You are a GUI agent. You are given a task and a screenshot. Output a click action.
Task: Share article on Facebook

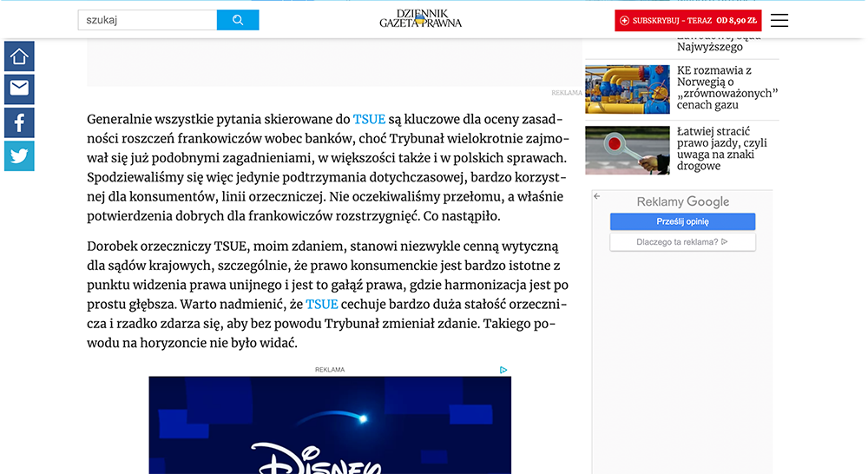(19, 122)
